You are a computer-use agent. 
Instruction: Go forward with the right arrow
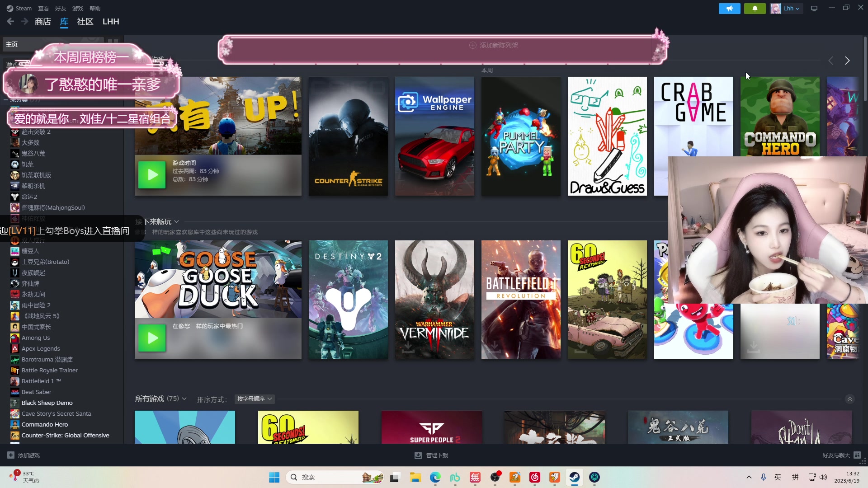(25, 21)
